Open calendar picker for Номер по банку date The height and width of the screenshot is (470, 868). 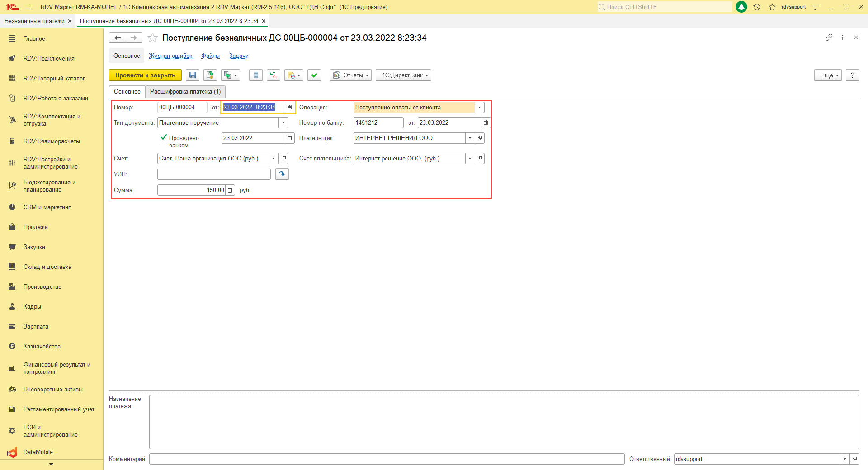(x=486, y=123)
